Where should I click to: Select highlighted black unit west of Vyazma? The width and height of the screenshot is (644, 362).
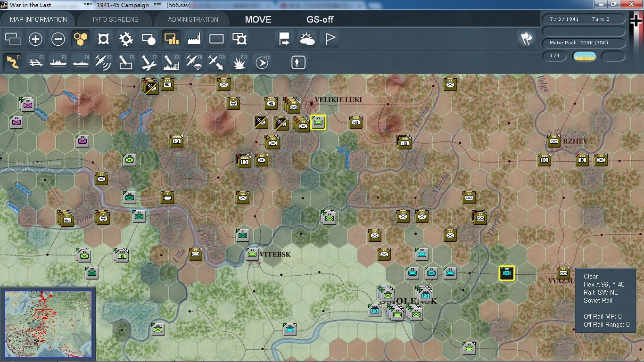coord(507,273)
